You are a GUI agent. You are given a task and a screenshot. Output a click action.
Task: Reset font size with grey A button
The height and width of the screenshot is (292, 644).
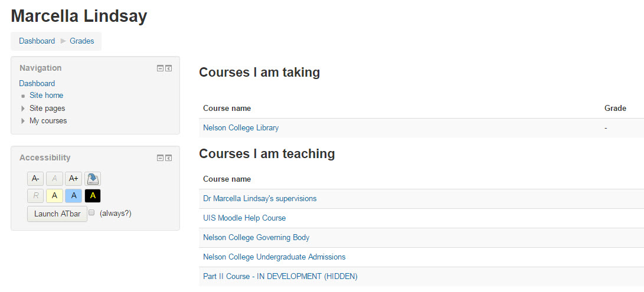tap(54, 179)
